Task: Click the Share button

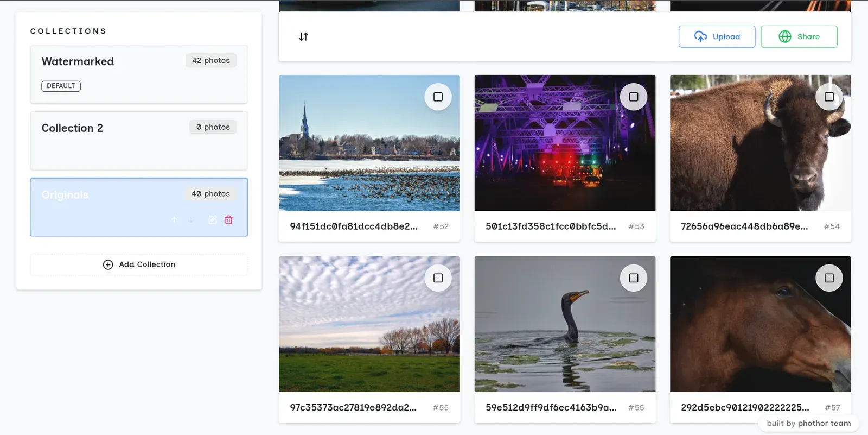Action: coord(799,36)
